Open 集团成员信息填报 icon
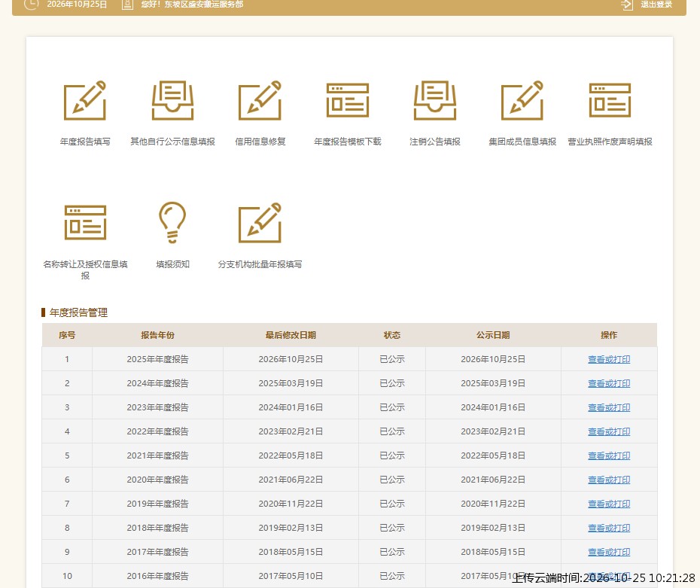This screenshot has height=588, width=700. [522, 100]
